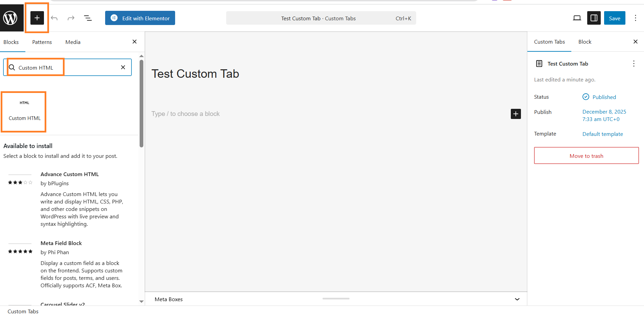Click the WordPress logo icon

coord(10,18)
